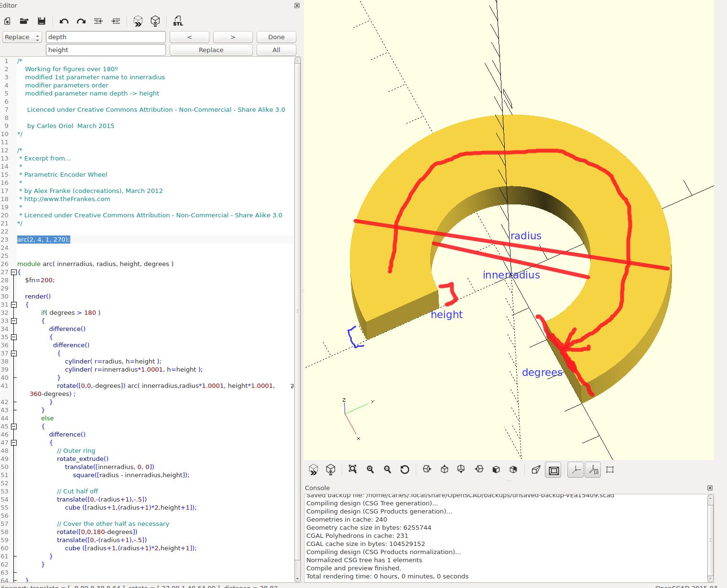Click the replace All button
The height and width of the screenshot is (588, 727).
click(x=276, y=50)
